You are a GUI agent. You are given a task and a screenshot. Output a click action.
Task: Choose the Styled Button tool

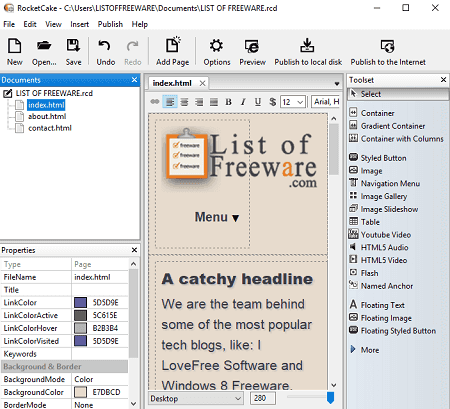[378, 158]
